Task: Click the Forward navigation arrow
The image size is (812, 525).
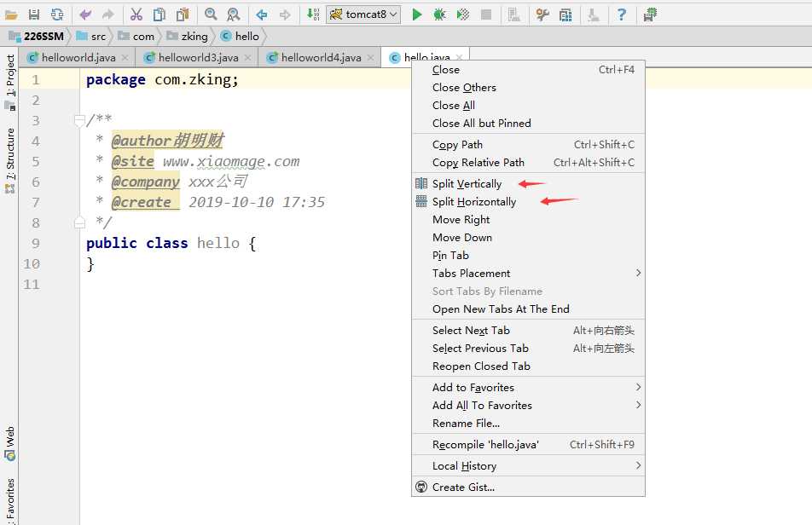Action: 285,14
